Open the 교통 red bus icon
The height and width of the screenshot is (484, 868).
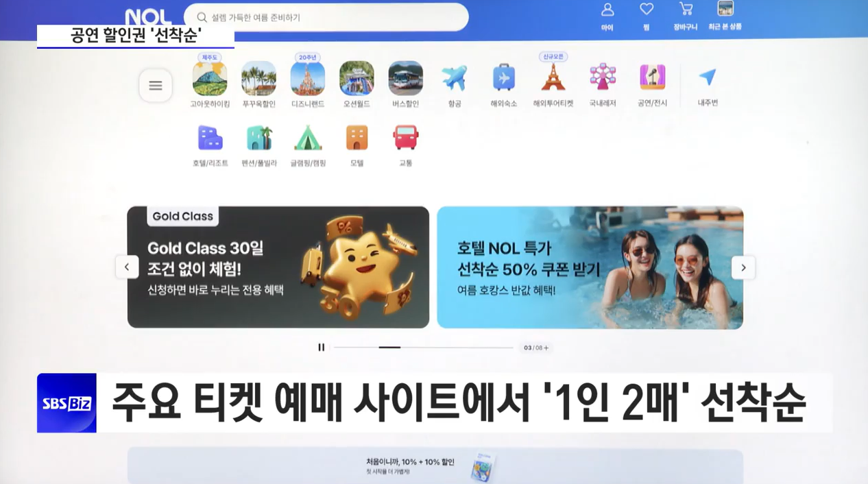tap(406, 138)
